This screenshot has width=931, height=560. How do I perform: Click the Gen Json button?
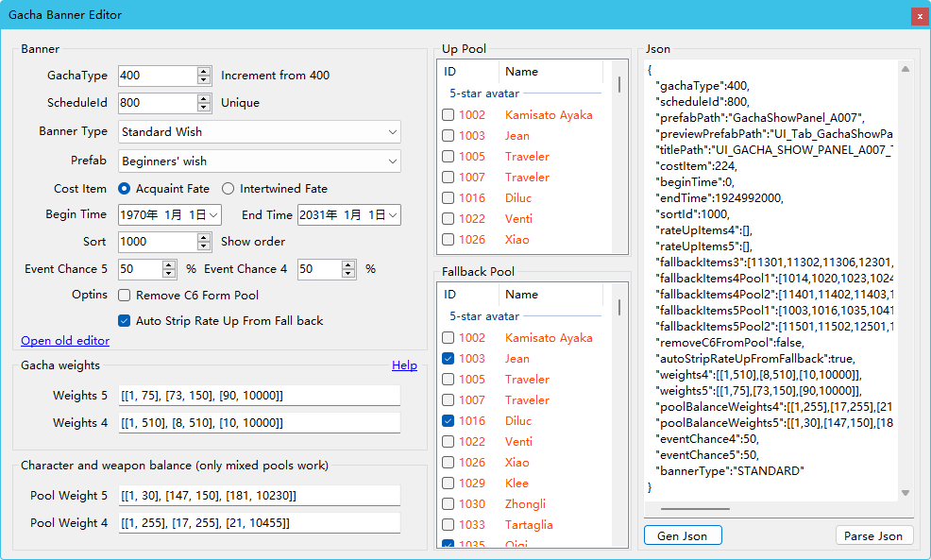click(683, 535)
